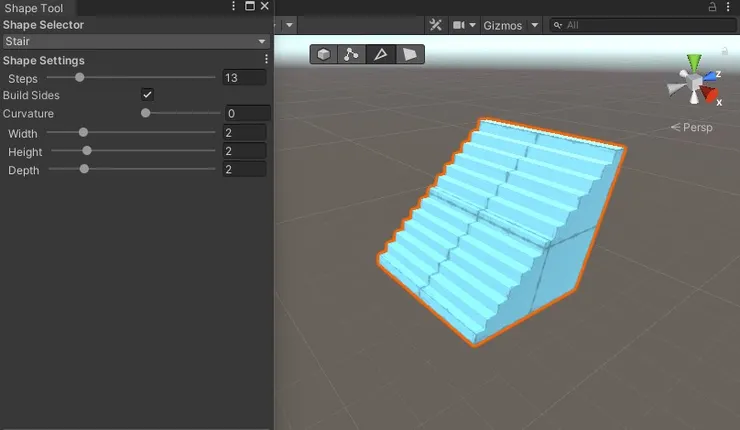
Task: Select the Object mode cube icon
Action: coord(324,54)
